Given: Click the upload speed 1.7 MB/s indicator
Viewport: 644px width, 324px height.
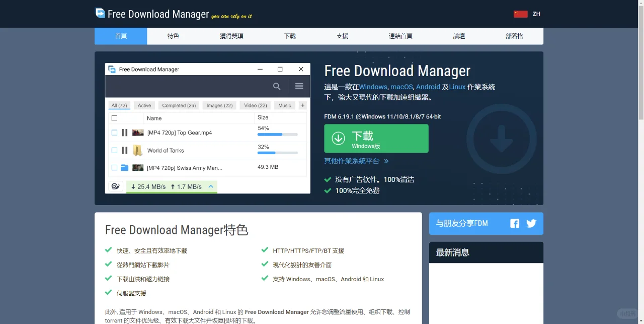Looking at the screenshot, I should click(x=186, y=186).
